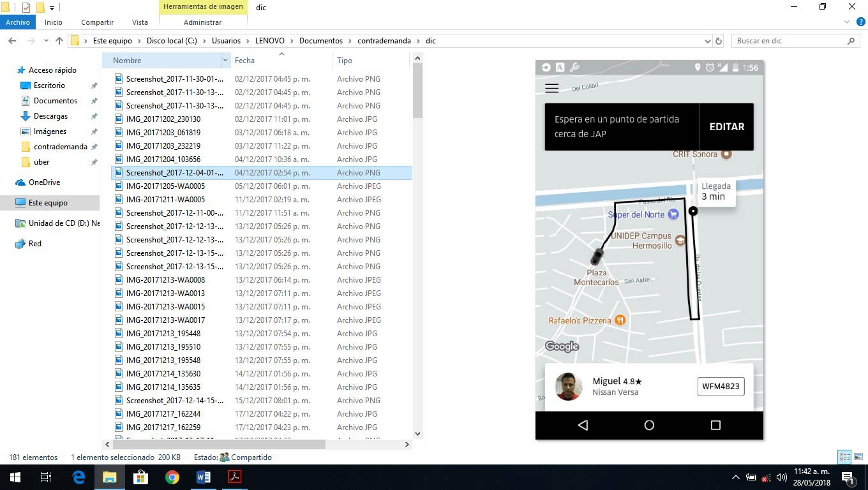Expand the Nombre column filter dropdown
Viewport: 868px width, 490px height.
225,61
